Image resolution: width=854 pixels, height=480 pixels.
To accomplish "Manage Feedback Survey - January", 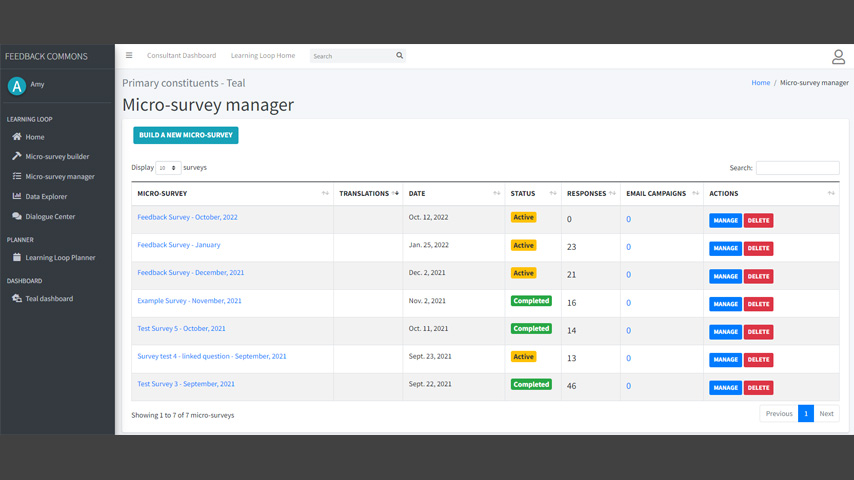I will tap(725, 248).
